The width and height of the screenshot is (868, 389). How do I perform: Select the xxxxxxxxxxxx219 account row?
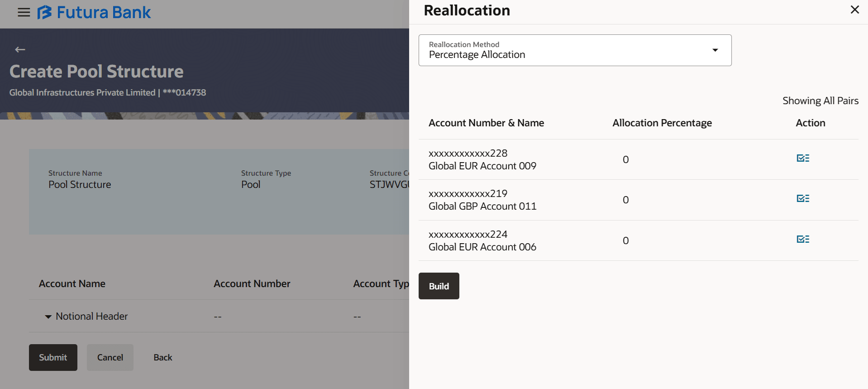click(638, 200)
